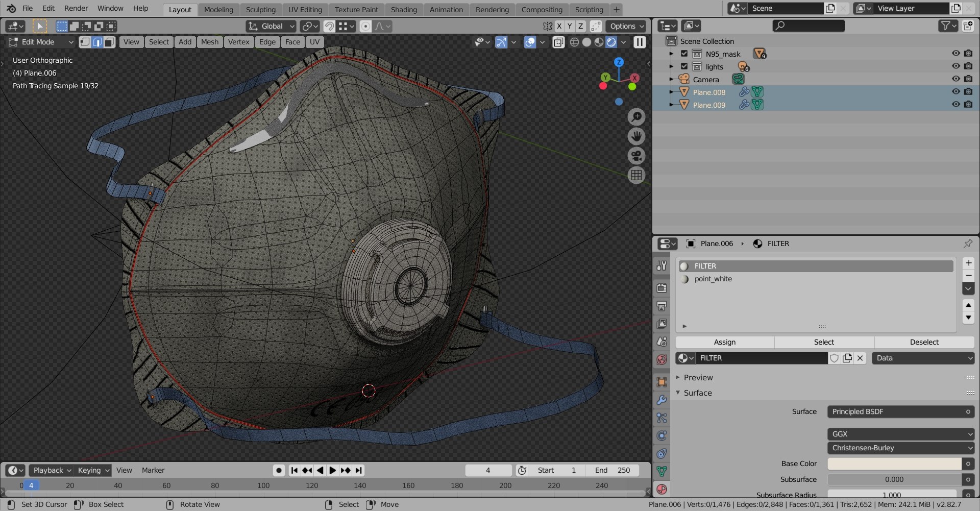This screenshot has width=980, height=511.
Task: Expand the Plane.008 tree item
Action: click(x=672, y=92)
